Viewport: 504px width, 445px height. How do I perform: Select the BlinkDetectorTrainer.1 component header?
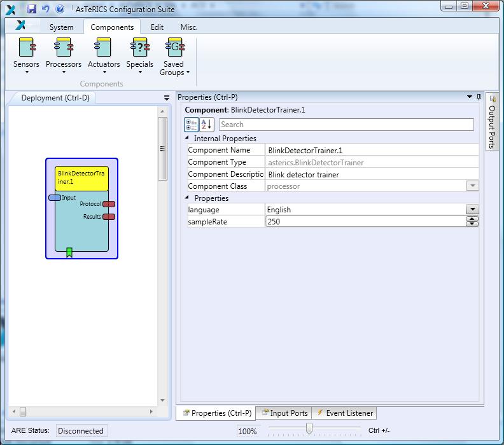click(81, 179)
